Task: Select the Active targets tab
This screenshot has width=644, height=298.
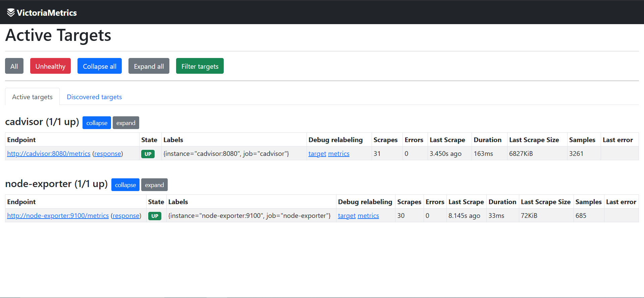Action: (x=32, y=97)
